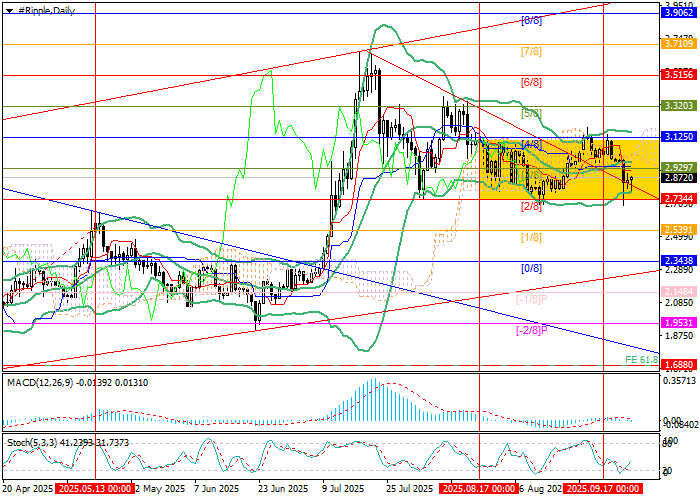700x500 pixels.
Task: Click the 2025.09.17 00:00 date marker
Action: (x=601, y=488)
